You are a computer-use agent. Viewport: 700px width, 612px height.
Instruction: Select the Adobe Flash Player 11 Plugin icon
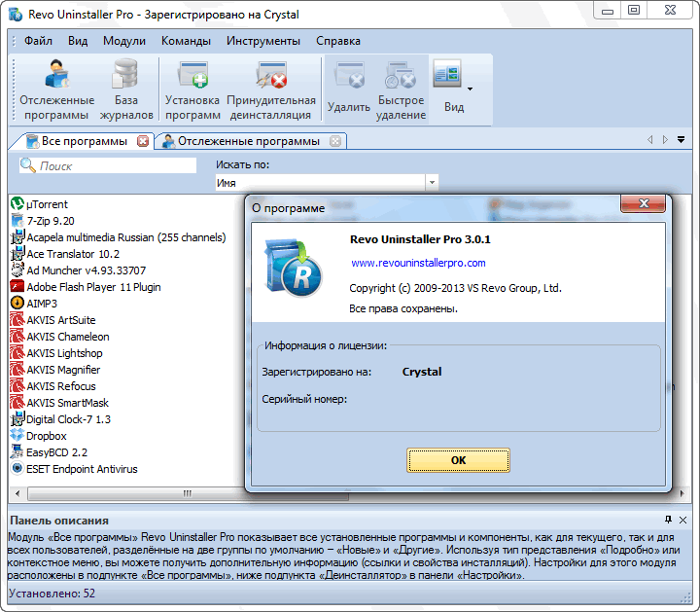pos(17,286)
